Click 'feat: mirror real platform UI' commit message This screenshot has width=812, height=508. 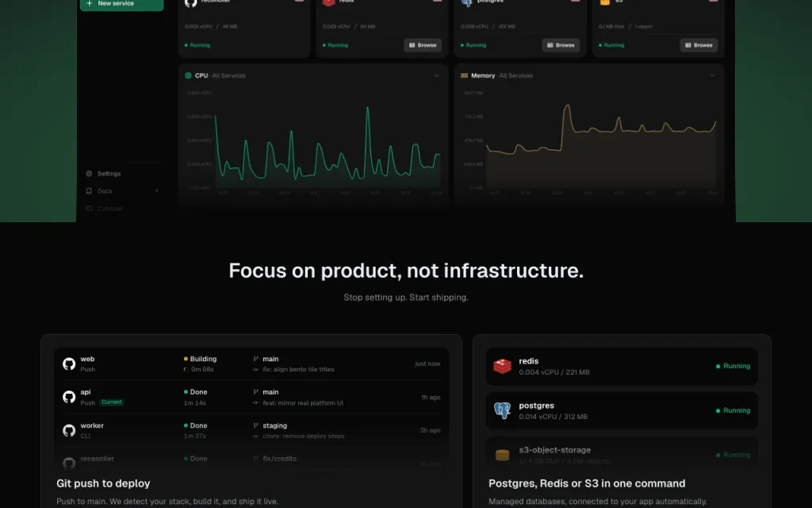[303, 402]
